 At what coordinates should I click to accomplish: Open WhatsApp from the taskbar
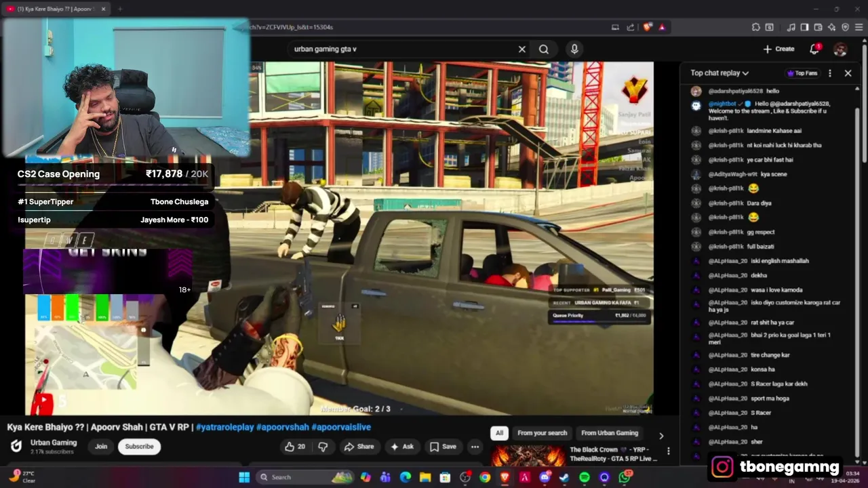(625, 477)
